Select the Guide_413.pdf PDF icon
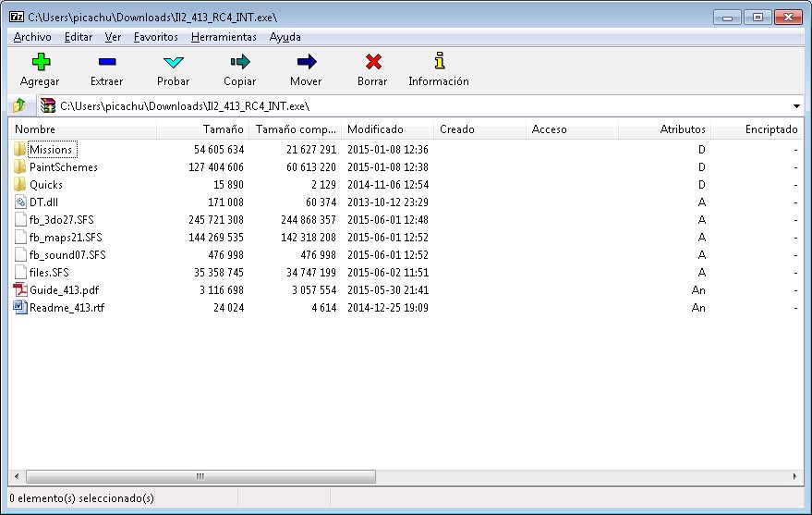 click(x=20, y=289)
